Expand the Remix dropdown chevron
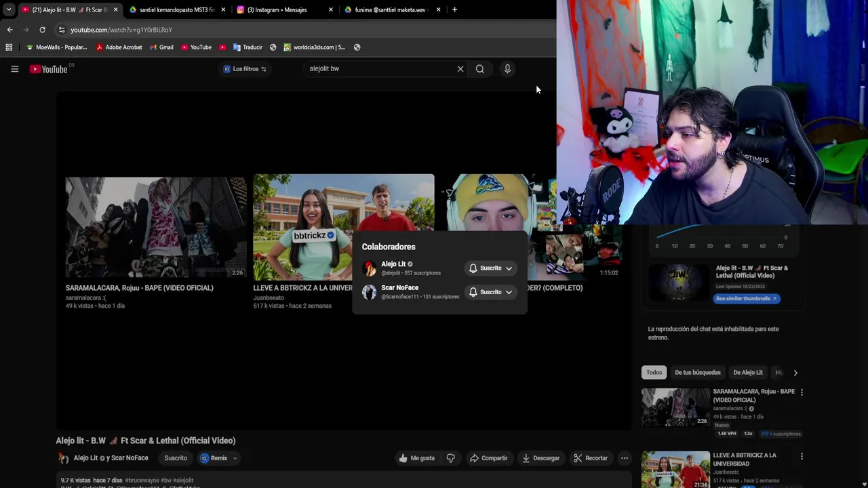Image resolution: width=868 pixels, height=488 pixels. [x=235, y=458]
